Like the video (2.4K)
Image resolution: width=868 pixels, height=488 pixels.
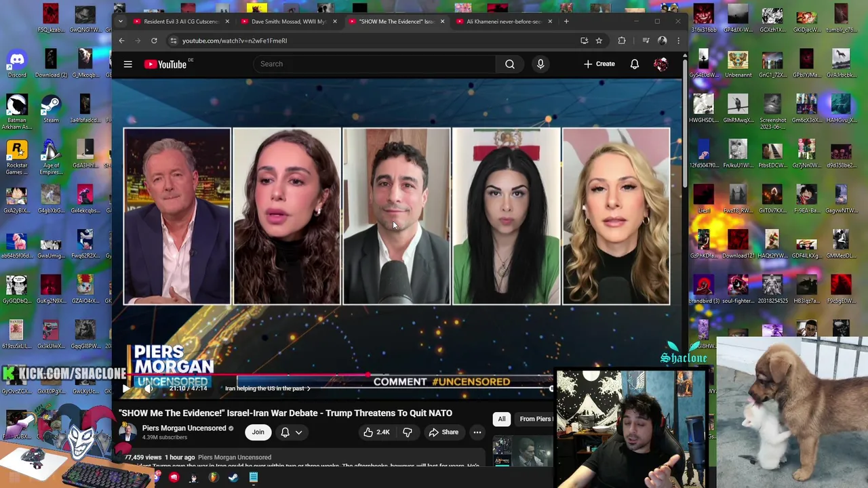point(376,432)
